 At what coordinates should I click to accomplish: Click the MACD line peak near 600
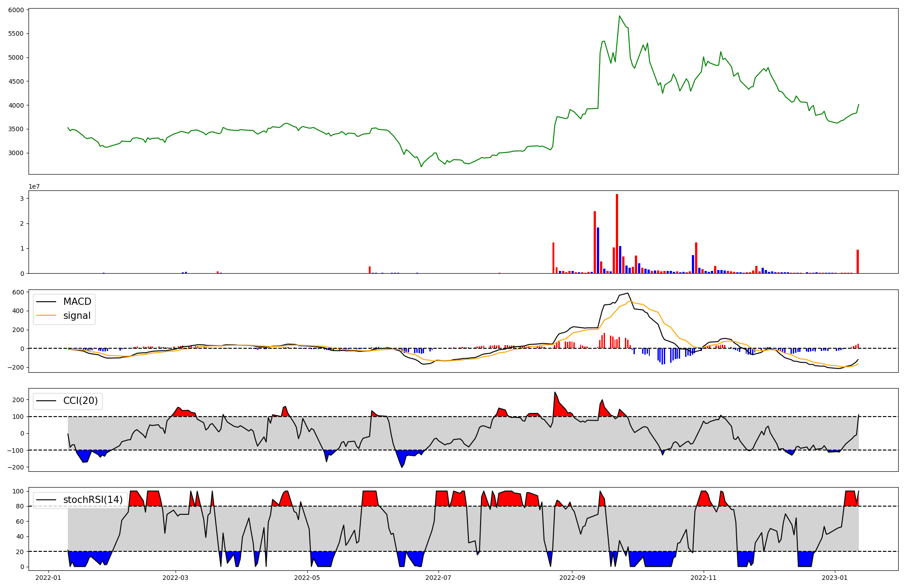coord(628,293)
